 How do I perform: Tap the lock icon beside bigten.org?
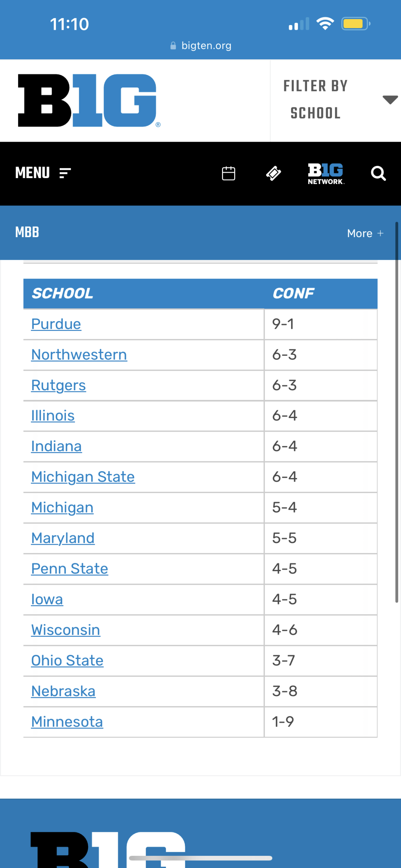coord(173,46)
